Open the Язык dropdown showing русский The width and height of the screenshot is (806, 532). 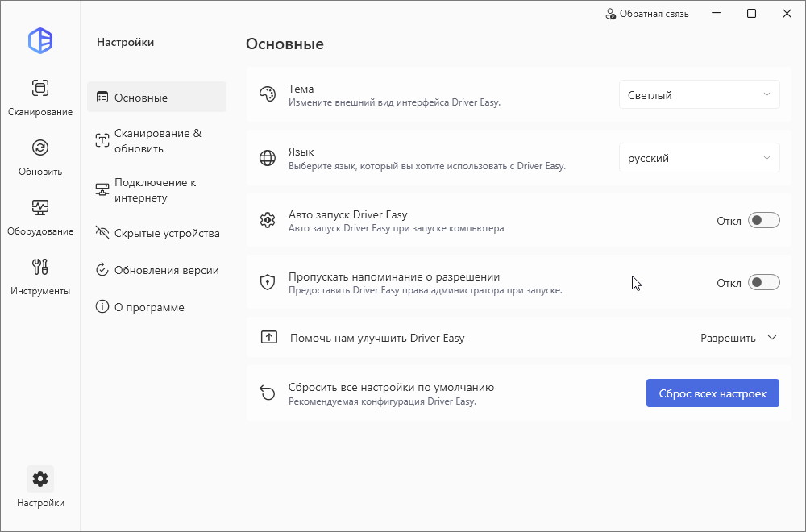click(x=699, y=158)
